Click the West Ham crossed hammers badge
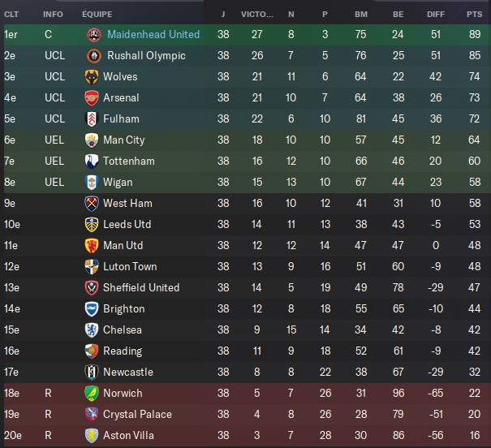The height and width of the screenshot is (448, 491). click(x=92, y=204)
